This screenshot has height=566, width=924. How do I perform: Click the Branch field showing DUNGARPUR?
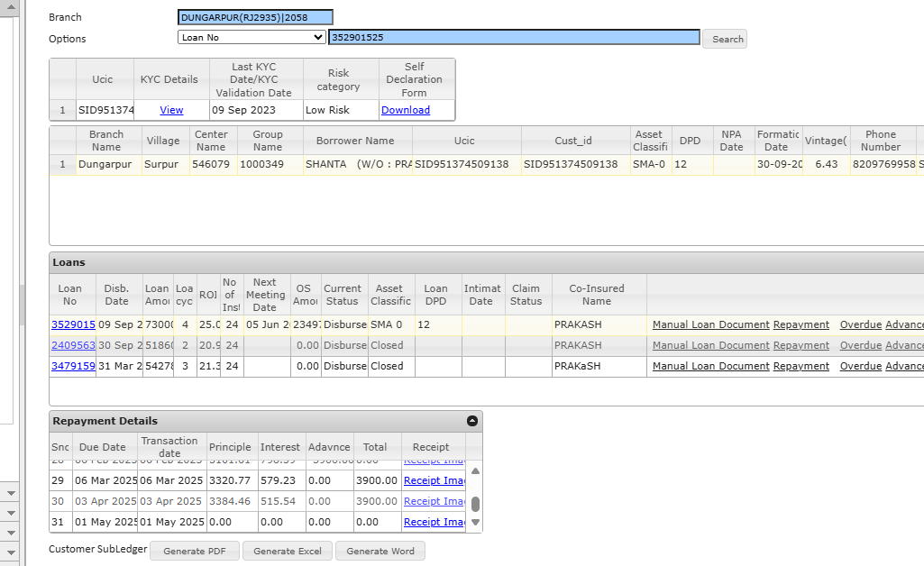255,17
